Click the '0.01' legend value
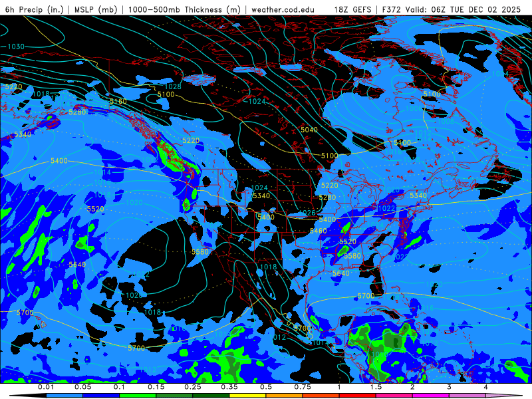 click(46, 387)
